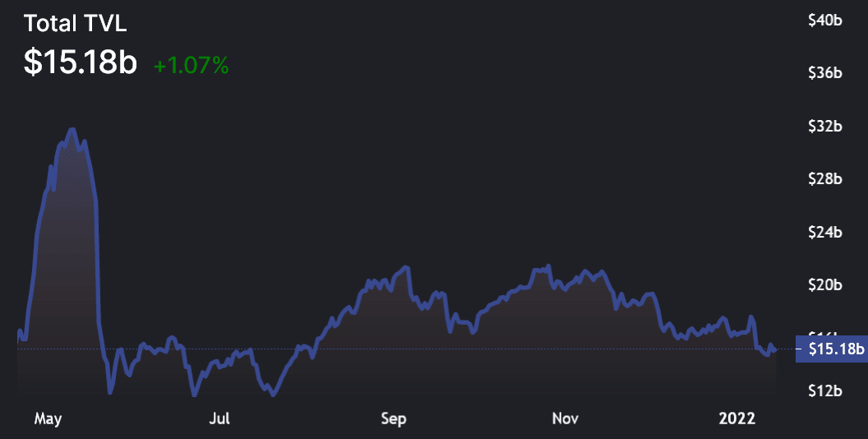This screenshot has height=439, width=868.
Task: Click the right end of the TVL line
Action: pyautogui.click(x=775, y=350)
